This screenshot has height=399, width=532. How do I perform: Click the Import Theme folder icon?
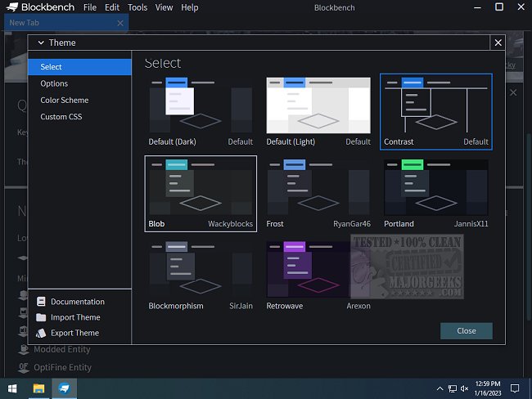41,317
